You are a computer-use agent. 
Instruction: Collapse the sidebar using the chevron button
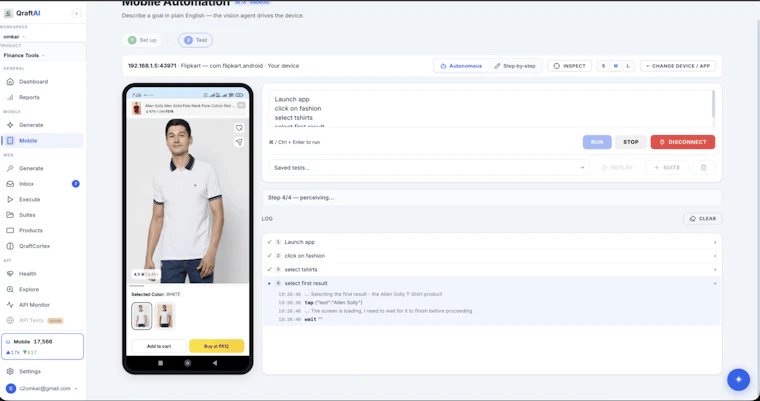[x=76, y=14]
